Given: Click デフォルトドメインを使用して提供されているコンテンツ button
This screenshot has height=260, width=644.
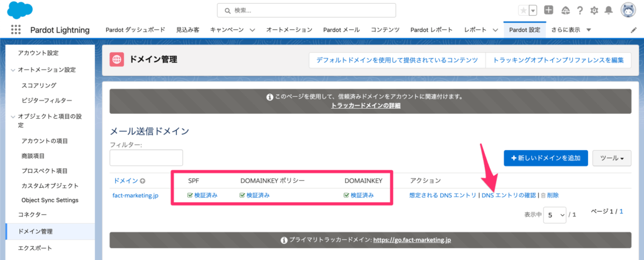Looking at the screenshot, I should pyautogui.click(x=397, y=60).
